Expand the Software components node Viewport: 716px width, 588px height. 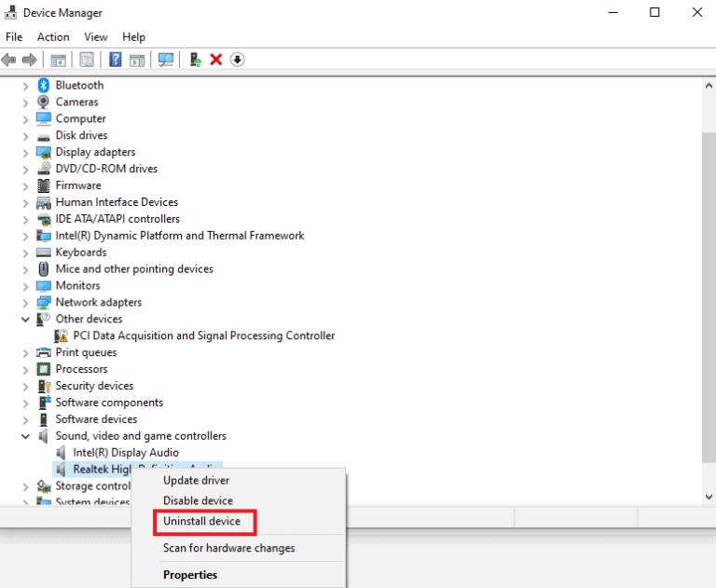click(x=25, y=403)
